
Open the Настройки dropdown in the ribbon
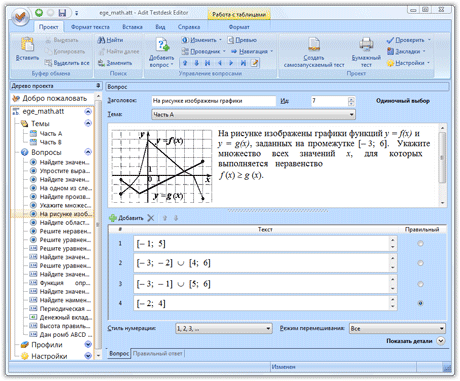coord(408,63)
